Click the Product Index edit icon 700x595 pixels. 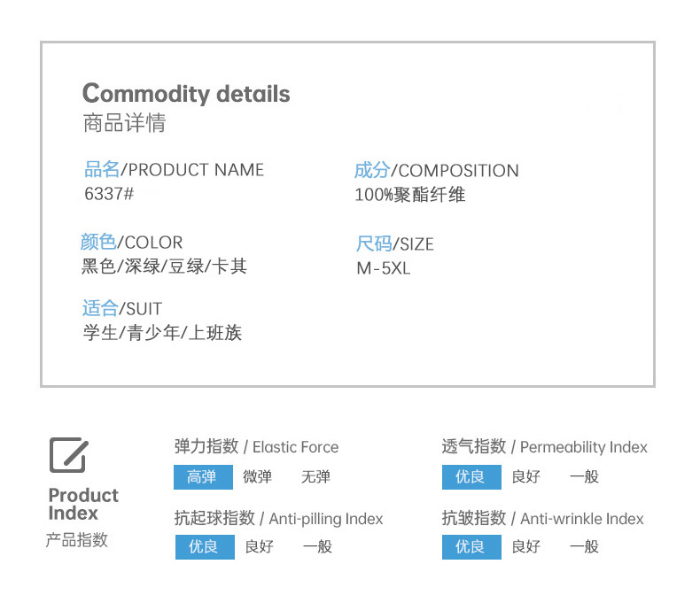69,455
